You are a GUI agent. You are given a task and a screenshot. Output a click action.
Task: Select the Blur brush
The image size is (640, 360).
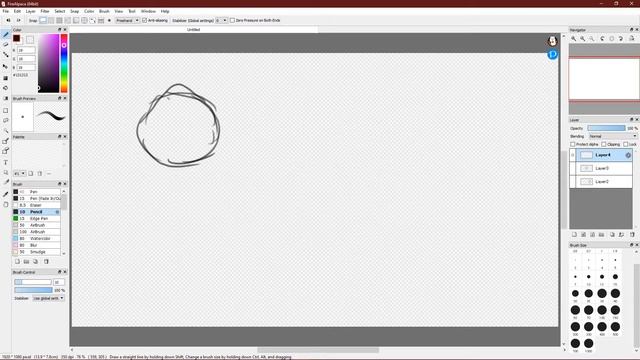pos(36,245)
